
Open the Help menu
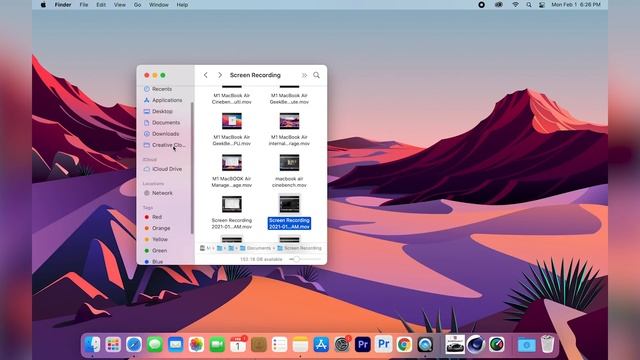click(x=182, y=5)
